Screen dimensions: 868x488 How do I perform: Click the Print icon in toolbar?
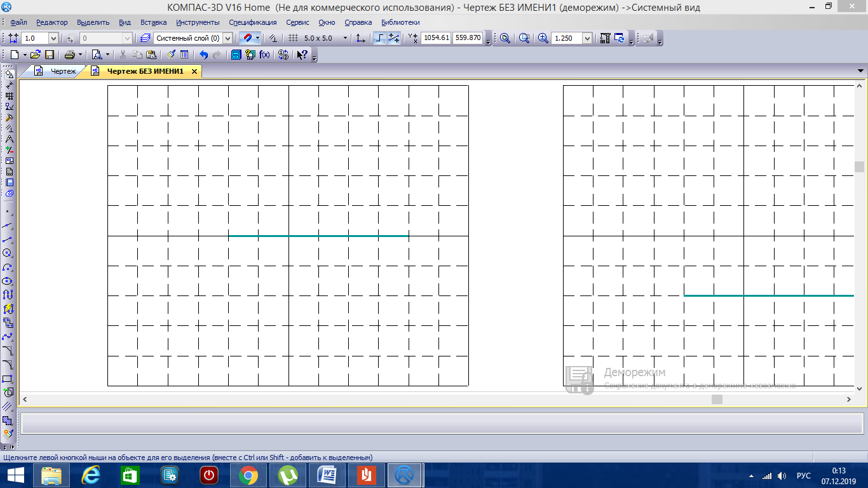(70, 55)
